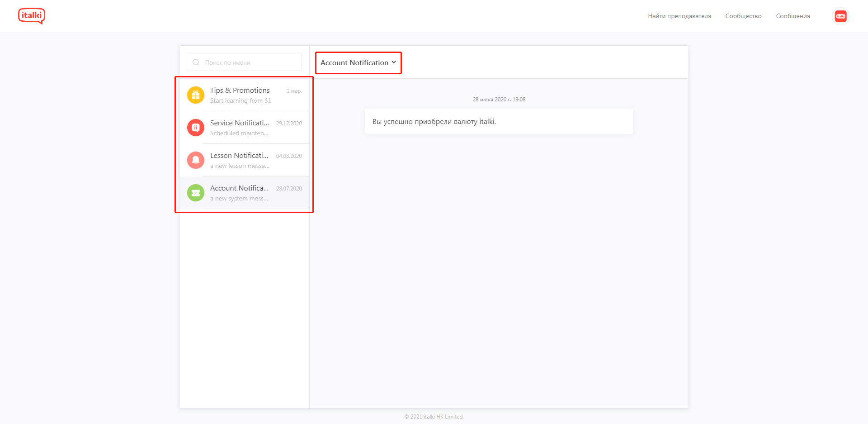
Task: Click 'Start learning from $1' preview text
Action: pyautogui.click(x=241, y=101)
